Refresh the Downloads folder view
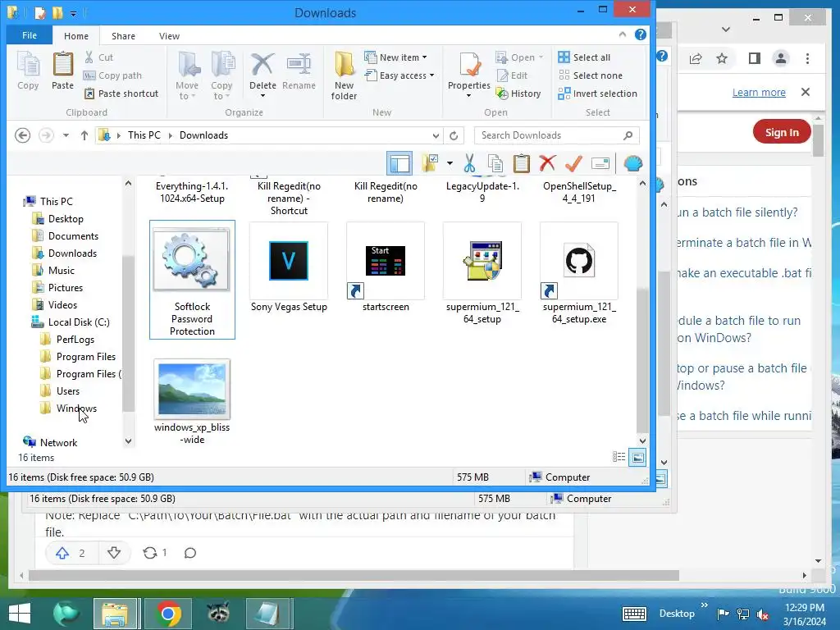 click(454, 135)
